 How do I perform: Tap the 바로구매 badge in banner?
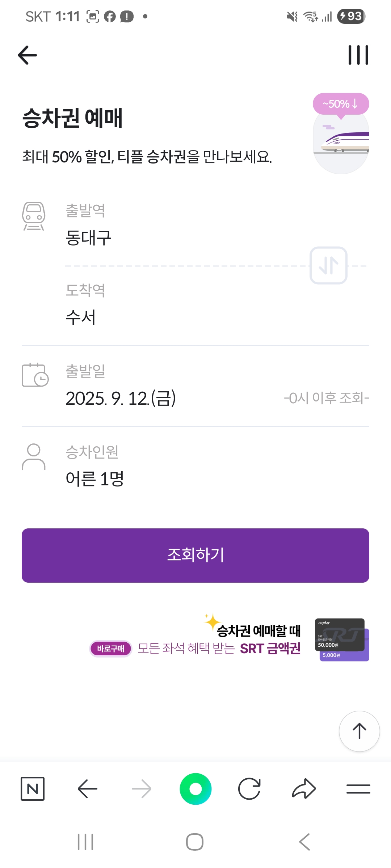[111, 648]
